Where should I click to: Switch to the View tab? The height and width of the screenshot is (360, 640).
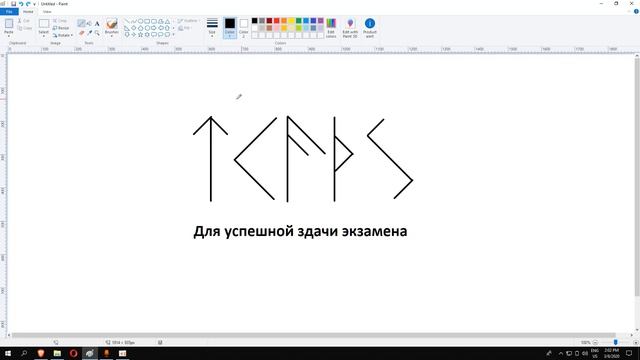click(x=47, y=11)
